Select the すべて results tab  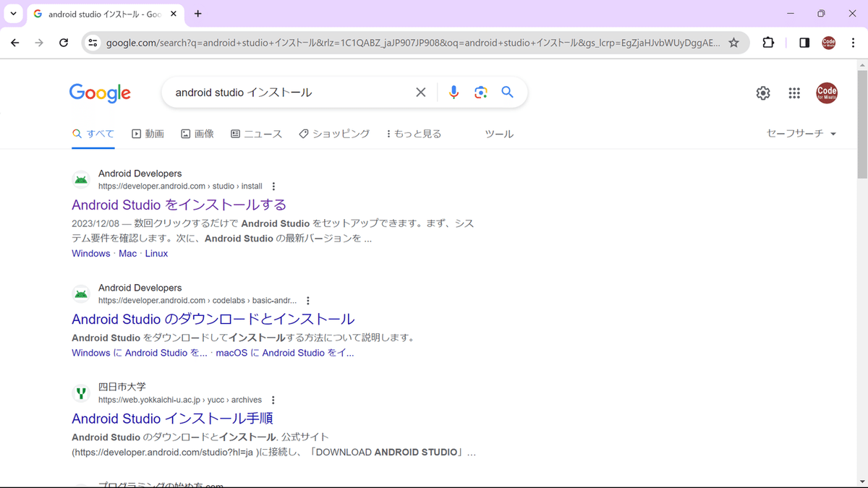pyautogui.click(x=93, y=134)
